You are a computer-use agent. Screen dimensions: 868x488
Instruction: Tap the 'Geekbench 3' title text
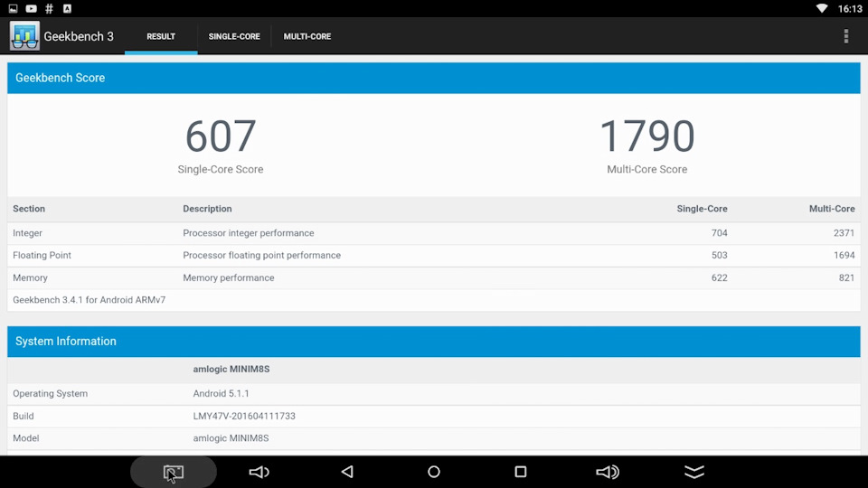pyautogui.click(x=79, y=36)
